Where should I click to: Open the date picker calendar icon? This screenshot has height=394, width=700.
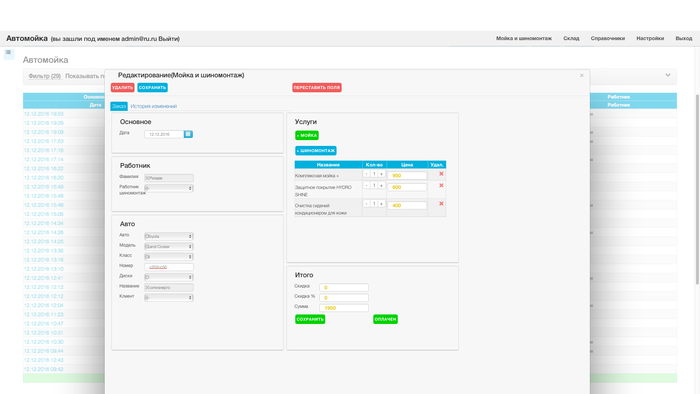click(188, 134)
